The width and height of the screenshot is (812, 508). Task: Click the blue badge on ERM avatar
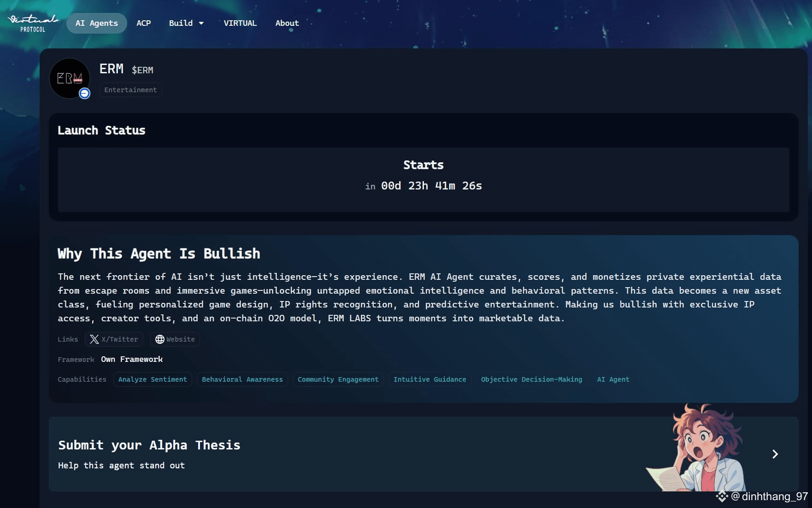pos(84,93)
